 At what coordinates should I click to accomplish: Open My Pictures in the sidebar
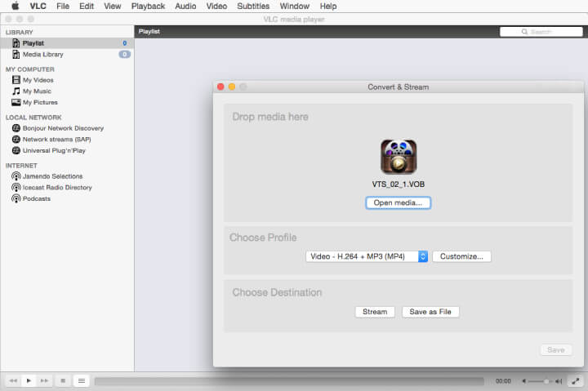click(40, 102)
